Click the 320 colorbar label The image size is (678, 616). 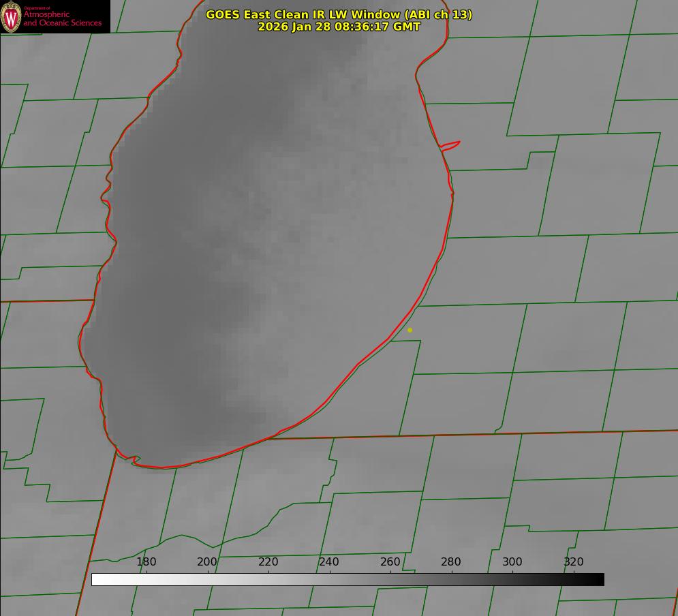tap(574, 561)
